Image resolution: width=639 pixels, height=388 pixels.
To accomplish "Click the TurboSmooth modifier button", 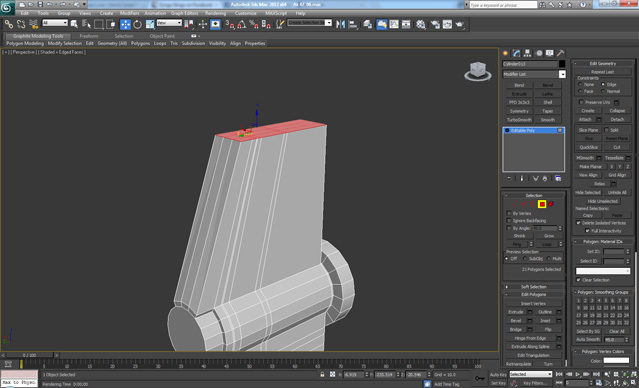I will pos(519,120).
